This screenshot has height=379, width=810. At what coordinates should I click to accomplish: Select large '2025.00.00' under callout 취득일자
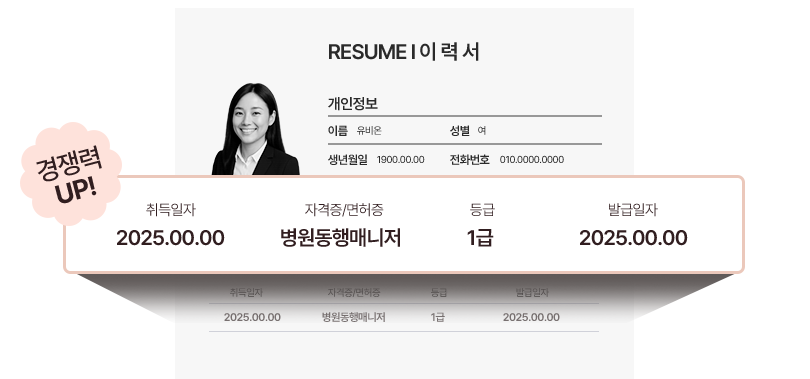click(170, 238)
